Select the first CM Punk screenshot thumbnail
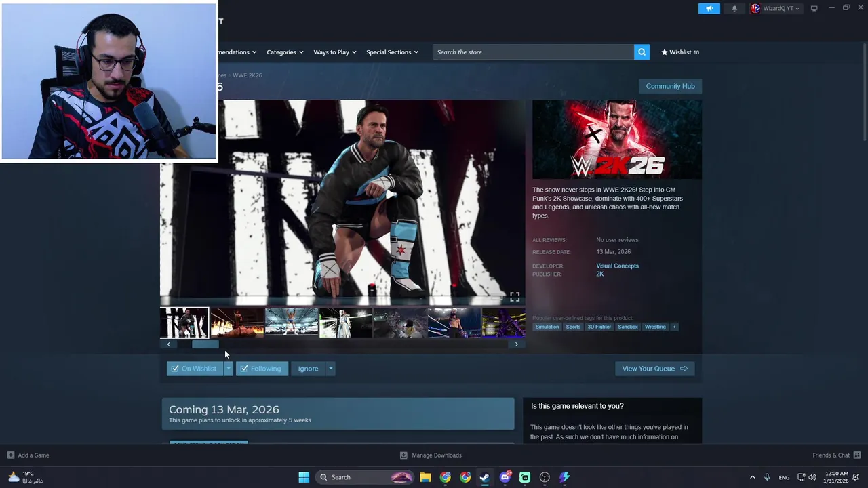Screen dimensions: 868x488 coord(184,323)
